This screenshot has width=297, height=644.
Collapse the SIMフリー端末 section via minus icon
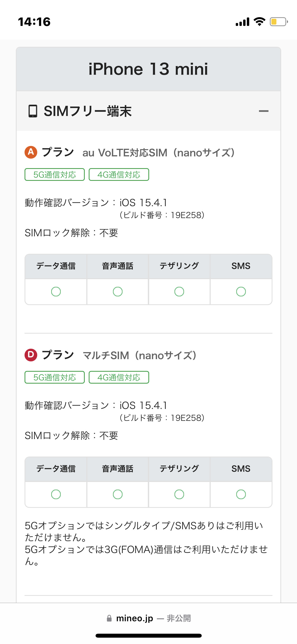pyautogui.click(x=263, y=111)
